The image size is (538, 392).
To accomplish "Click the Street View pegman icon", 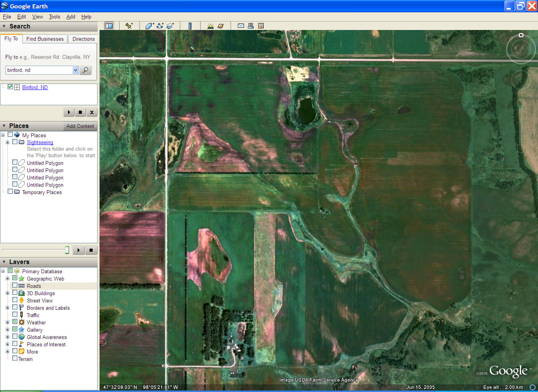I will point(22,301).
